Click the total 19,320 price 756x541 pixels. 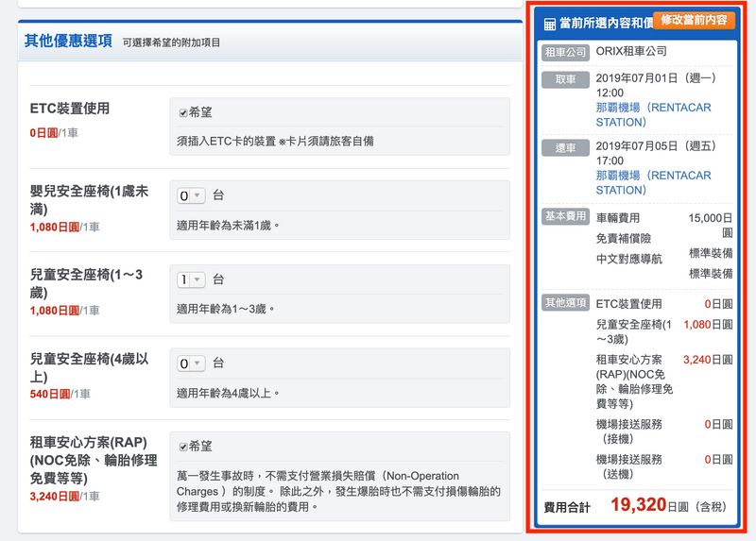click(639, 505)
